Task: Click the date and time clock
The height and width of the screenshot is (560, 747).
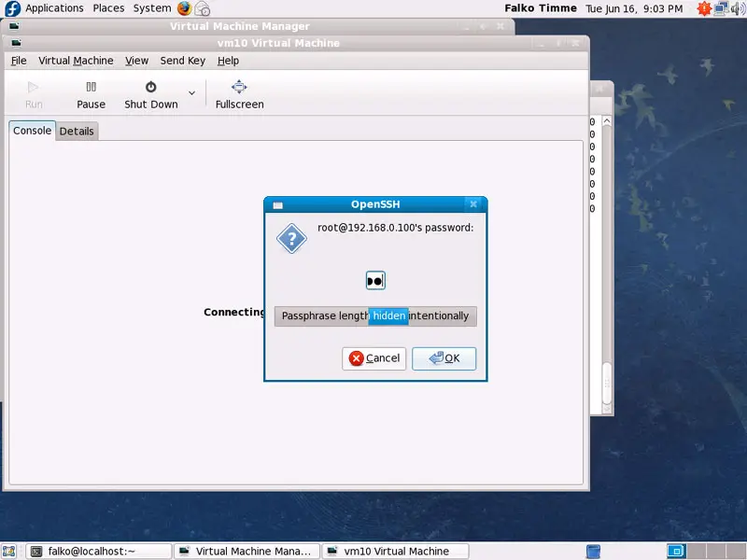Action: [634, 8]
